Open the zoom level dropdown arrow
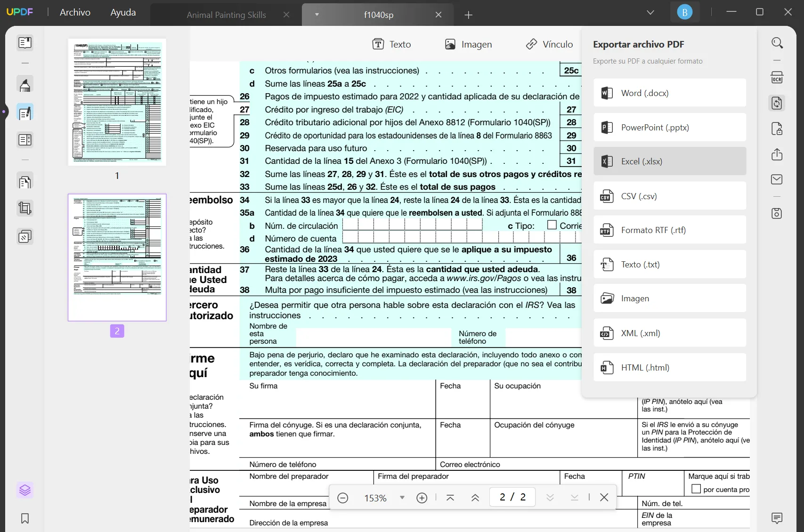 coord(402,498)
